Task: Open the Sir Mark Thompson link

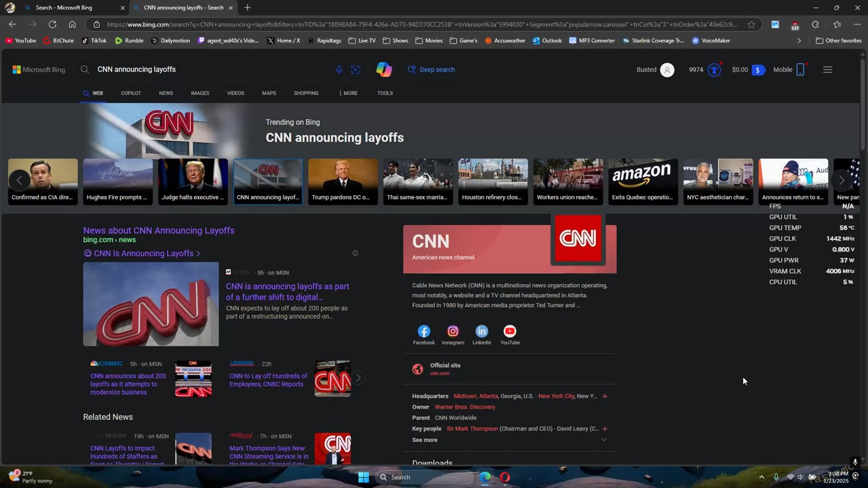Action: pos(473,428)
